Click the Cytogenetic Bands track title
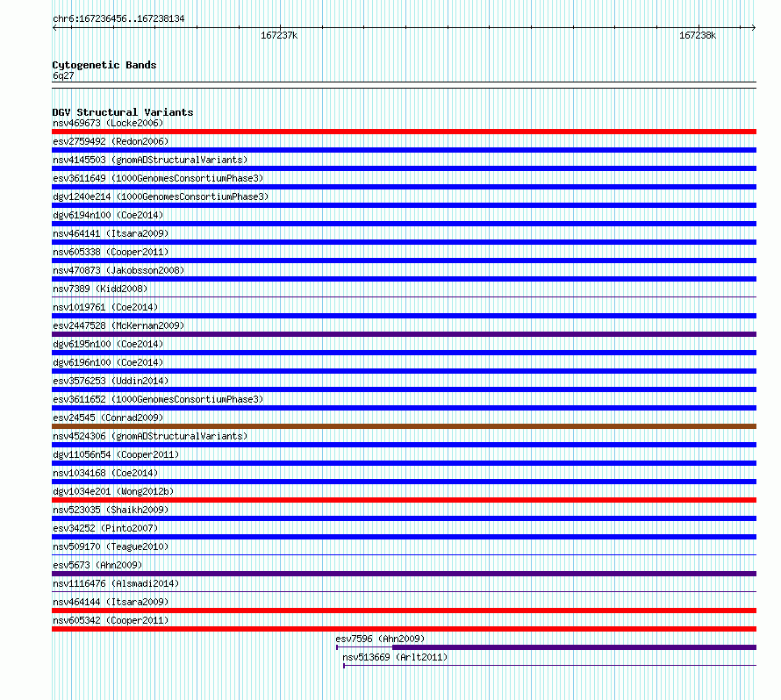 click(x=104, y=65)
